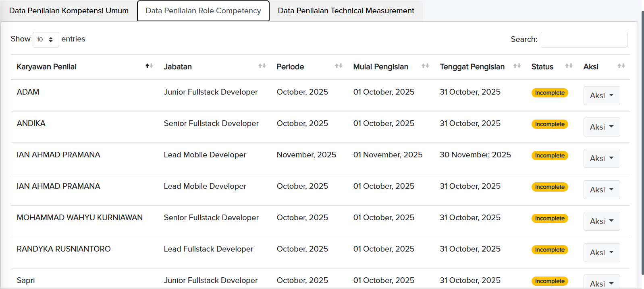Click Mulai Pengisian sort icon

(x=425, y=66)
